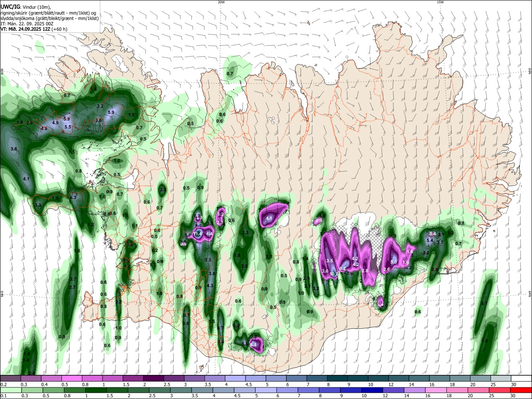Pick the deep blue 10–12 rain legend swatch

(372, 390)
